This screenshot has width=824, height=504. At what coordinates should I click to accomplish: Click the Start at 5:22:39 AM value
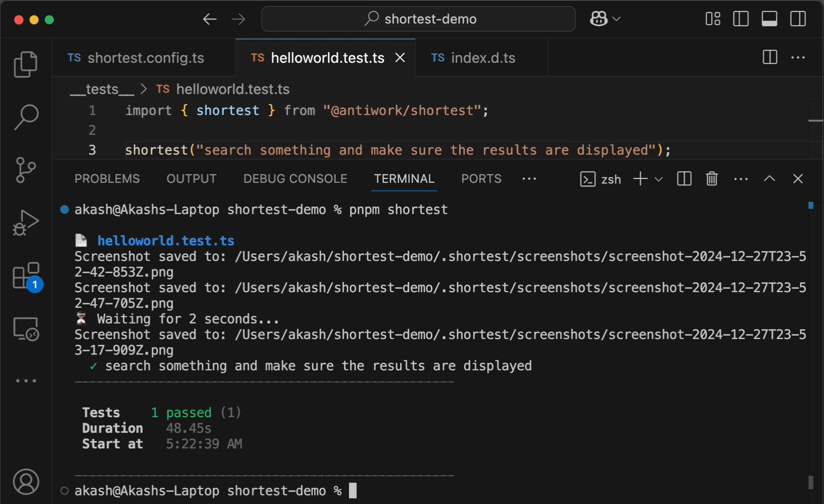point(204,444)
